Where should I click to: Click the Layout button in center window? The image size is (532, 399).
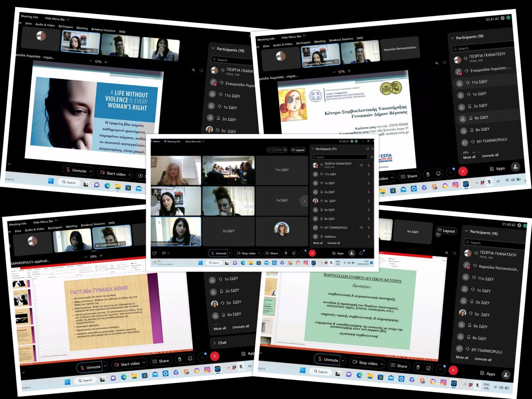tap(298, 150)
